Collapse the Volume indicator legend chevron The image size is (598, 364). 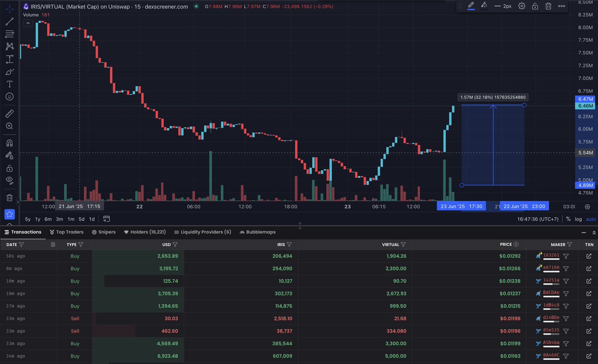coord(28,23)
